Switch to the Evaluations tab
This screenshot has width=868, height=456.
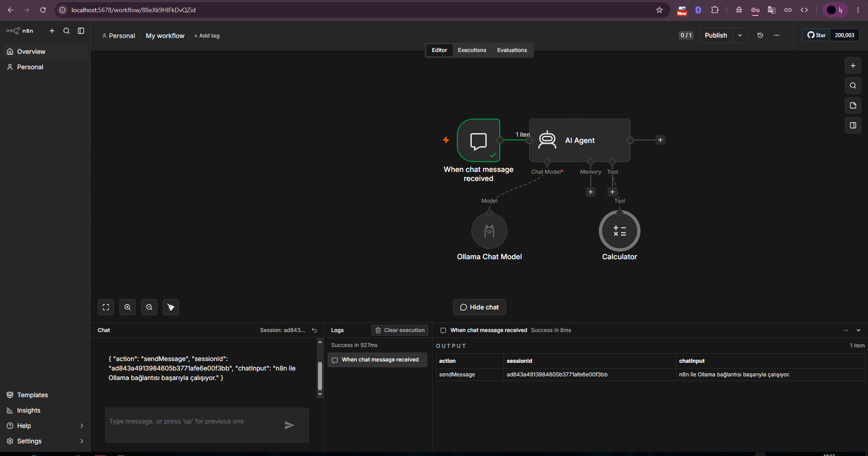(512, 50)
